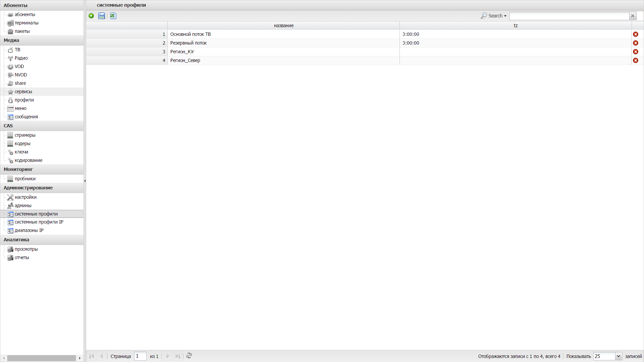Click the add new record icon
The height and width of the screenshot is (362, 644).
coord(92,15)
